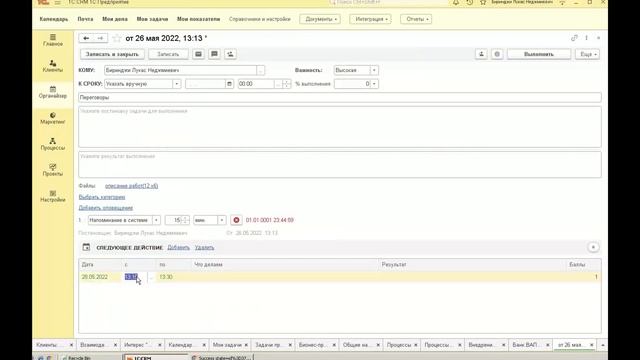Screen dimensions: 640x360
Task: Open notifications bell in title bar
Action: click(456, 2)
